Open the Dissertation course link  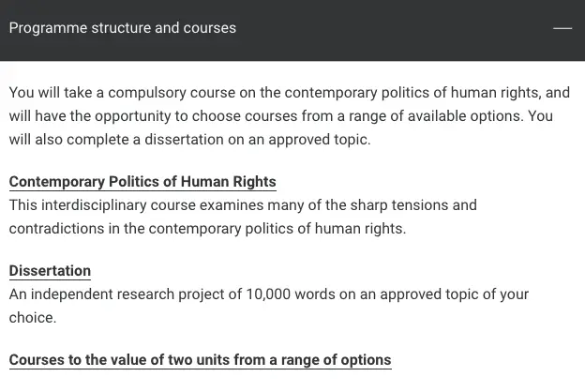50,271
